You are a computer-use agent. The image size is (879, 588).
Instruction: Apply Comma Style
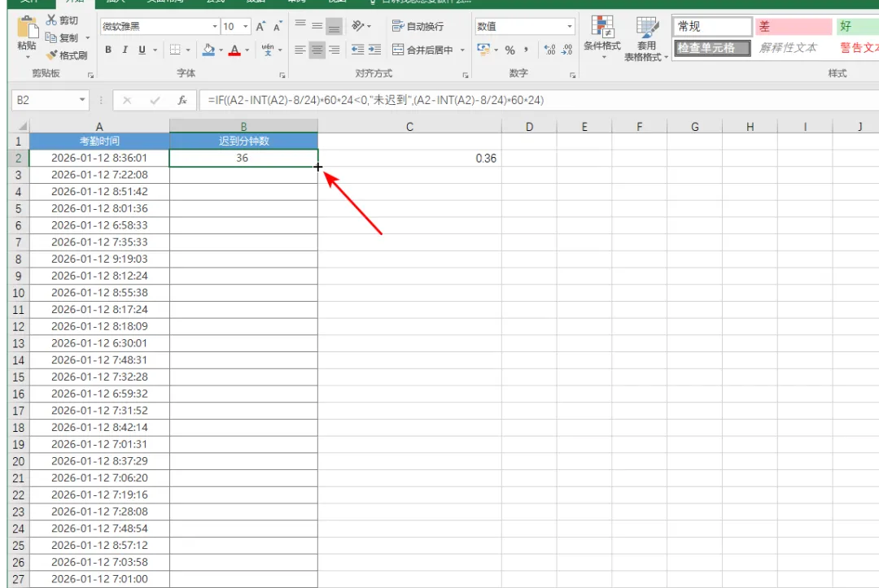click(x=526, y=50)
